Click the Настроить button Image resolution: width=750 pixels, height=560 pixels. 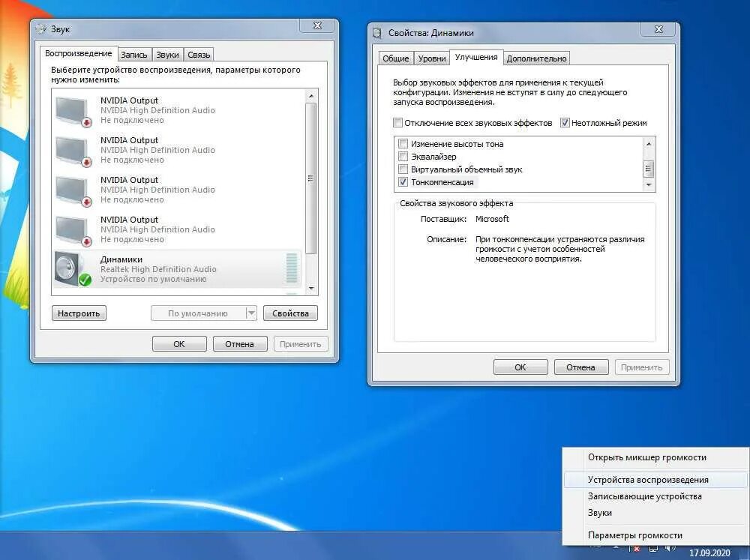coord(79,313)
